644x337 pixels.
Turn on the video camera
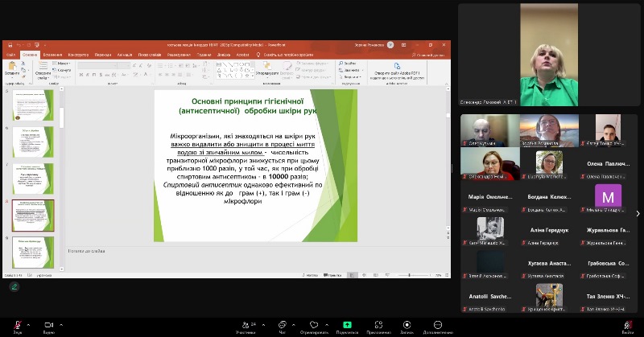[x=48, y=325]
